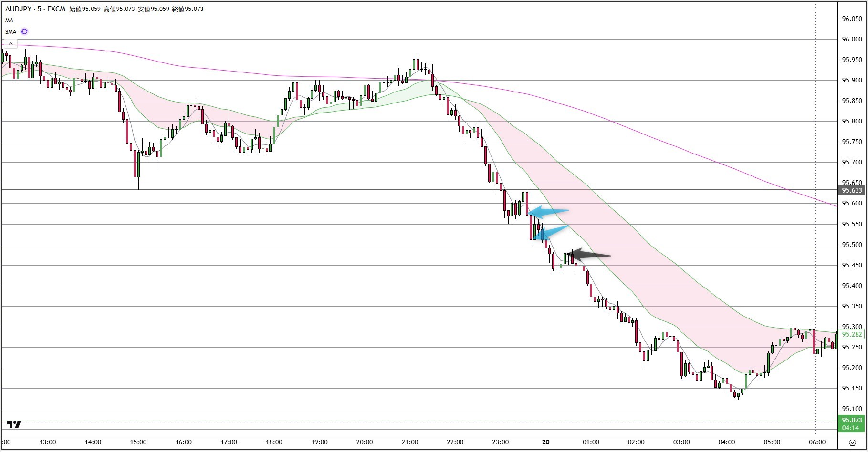Select the black arrow drawing
Screen dimensions: 868x452
[588, 255]
